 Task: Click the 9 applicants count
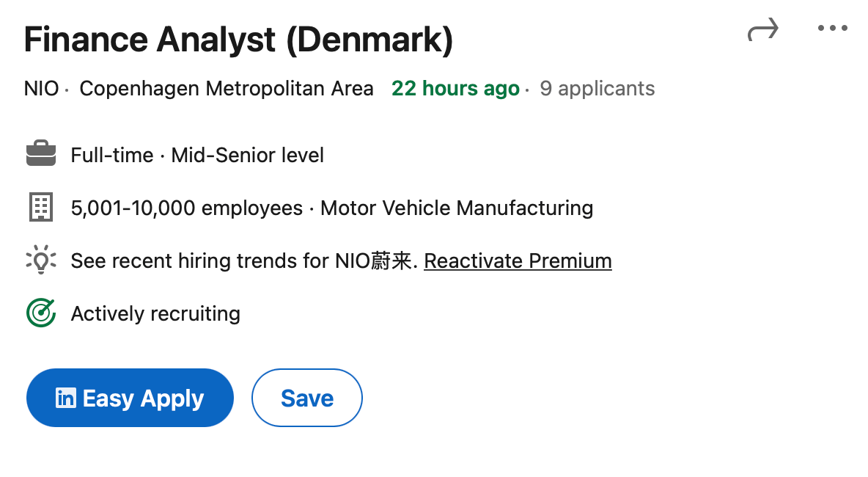pyautogui.click(x=597, y=89)
